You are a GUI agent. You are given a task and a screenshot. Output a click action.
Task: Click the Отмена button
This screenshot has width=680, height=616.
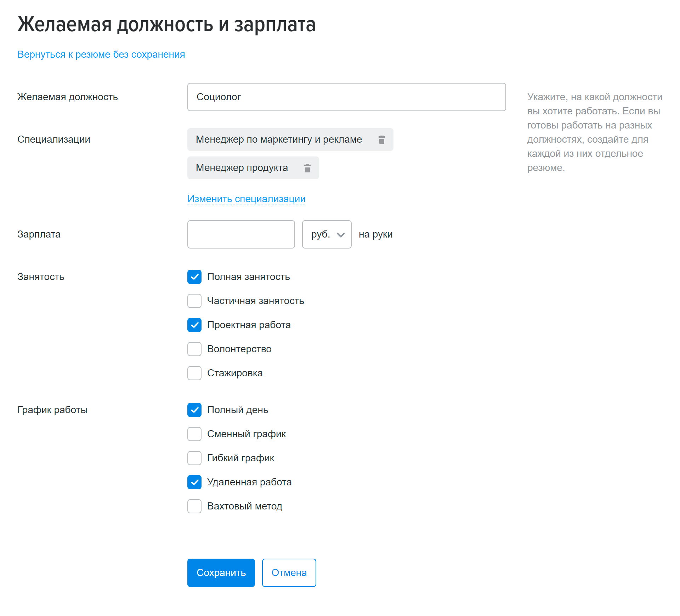pos(289,573)
